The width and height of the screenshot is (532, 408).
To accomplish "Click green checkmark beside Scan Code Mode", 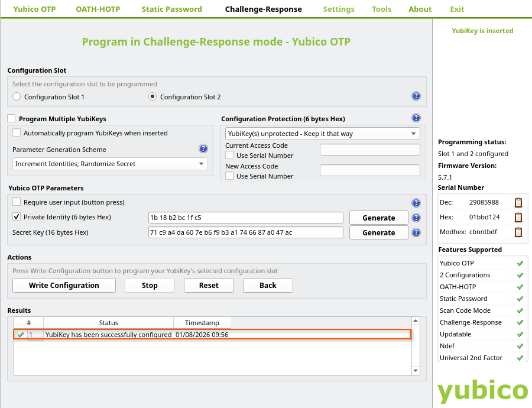I will pyautogui.click(x=520, y=310).
